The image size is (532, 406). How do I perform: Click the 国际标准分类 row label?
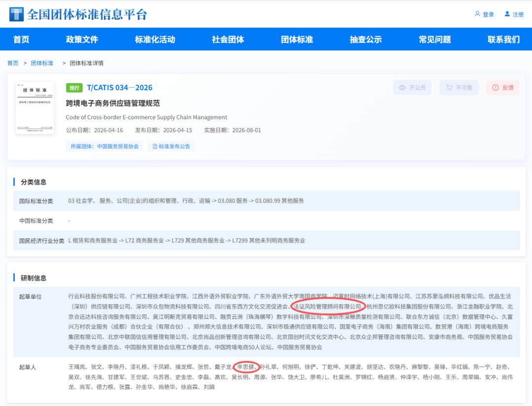(36, 201)
